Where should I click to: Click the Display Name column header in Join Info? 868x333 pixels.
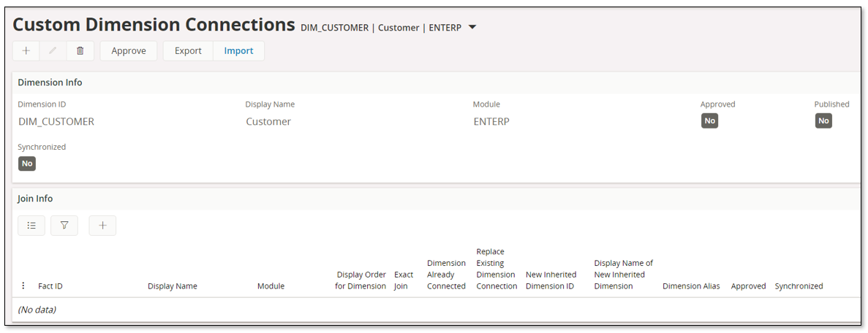tap(172, 286)
